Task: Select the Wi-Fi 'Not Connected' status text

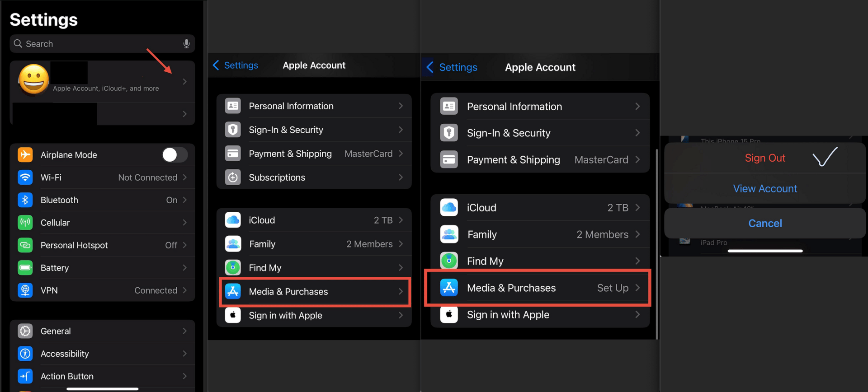Action: point(147,177)
